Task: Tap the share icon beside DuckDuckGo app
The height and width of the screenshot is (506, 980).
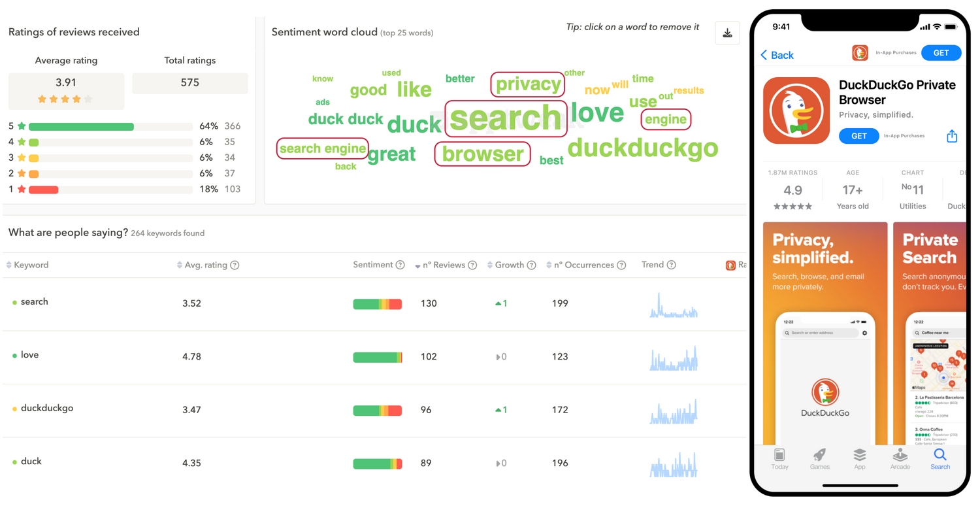Action: click(952, 136)
